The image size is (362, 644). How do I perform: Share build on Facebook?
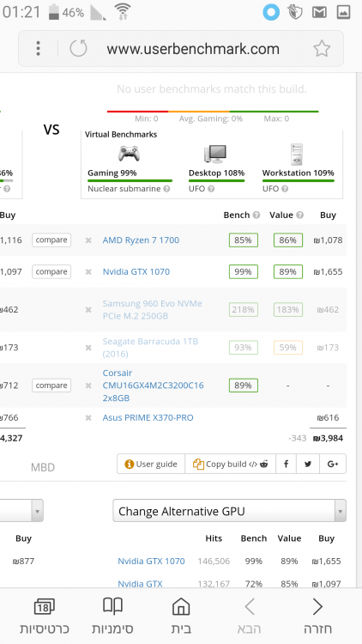[x=286, y=464]
